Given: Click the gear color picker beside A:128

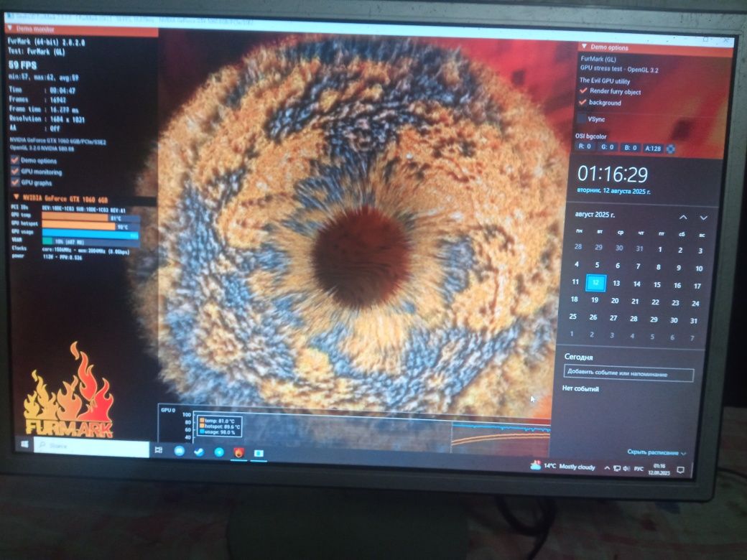Looking at the screenshot, I should [670, 149].
